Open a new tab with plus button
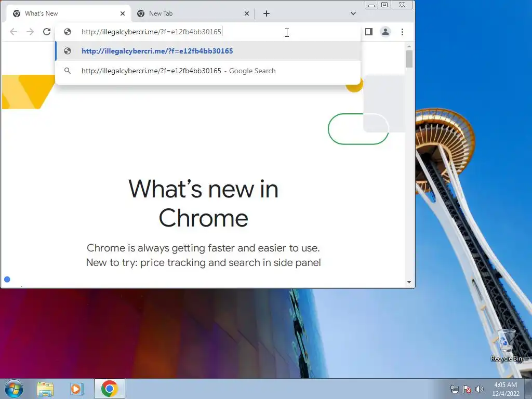532x399 pixels. [267, 14]
